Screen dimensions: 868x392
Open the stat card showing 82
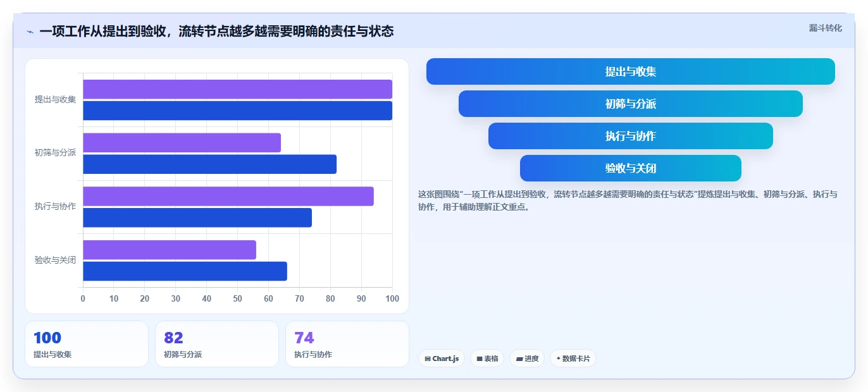[217, 344]
